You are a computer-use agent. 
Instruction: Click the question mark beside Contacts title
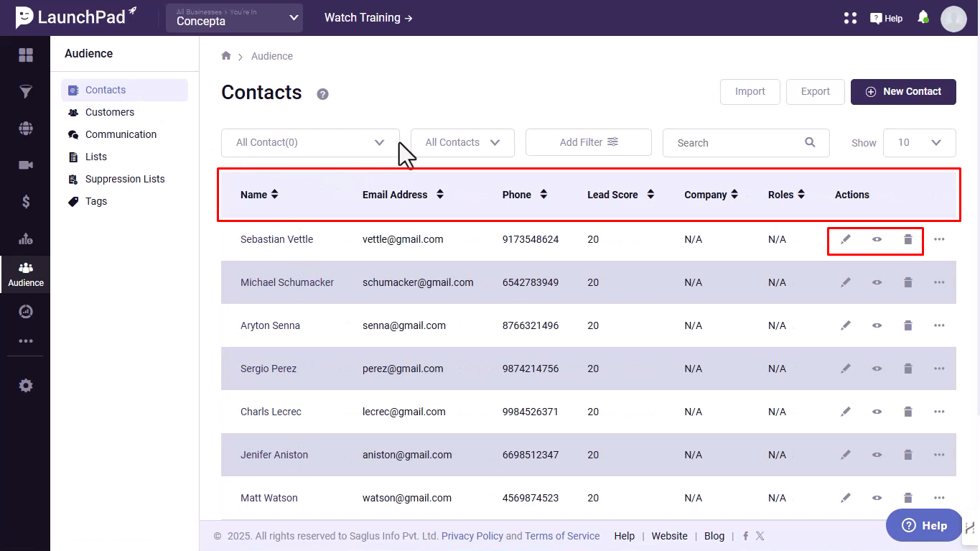pyautogui.click(x=323, y=94)
